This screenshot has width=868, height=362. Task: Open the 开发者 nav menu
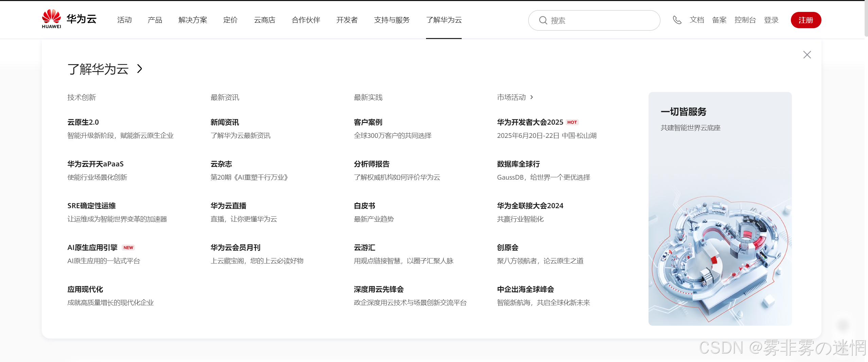[x=347, y=20]
